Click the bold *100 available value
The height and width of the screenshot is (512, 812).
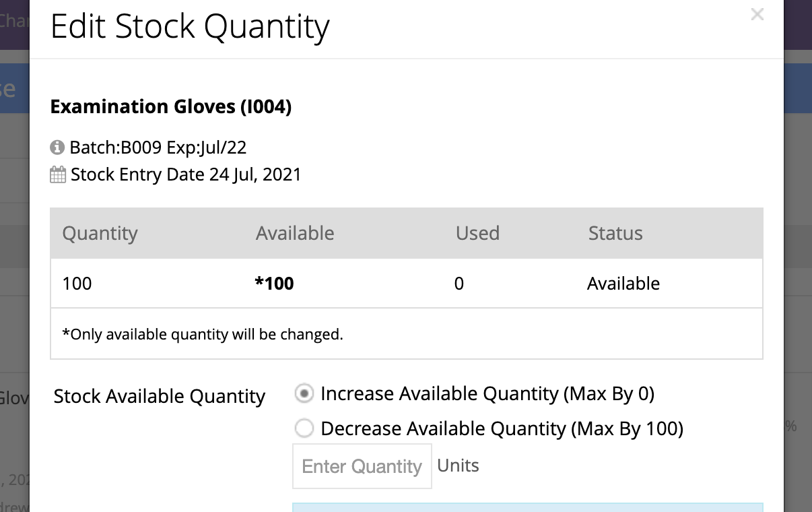(274, 283)
